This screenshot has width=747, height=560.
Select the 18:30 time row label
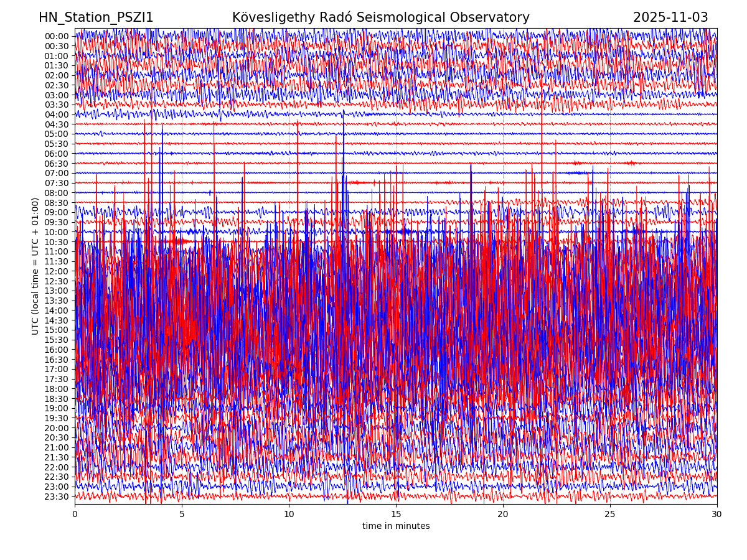(57, 399)
